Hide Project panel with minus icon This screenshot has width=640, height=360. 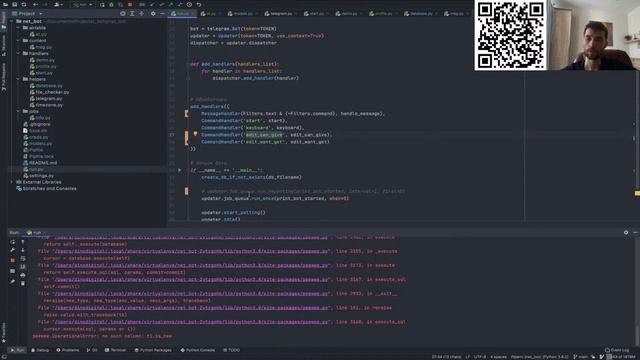pyautogui.click(x=162, y=13)
